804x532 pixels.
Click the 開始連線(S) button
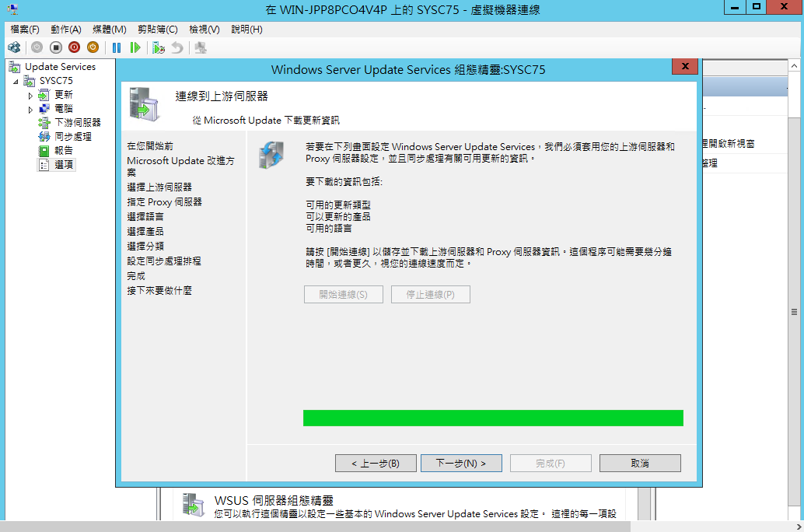[344, 295]
